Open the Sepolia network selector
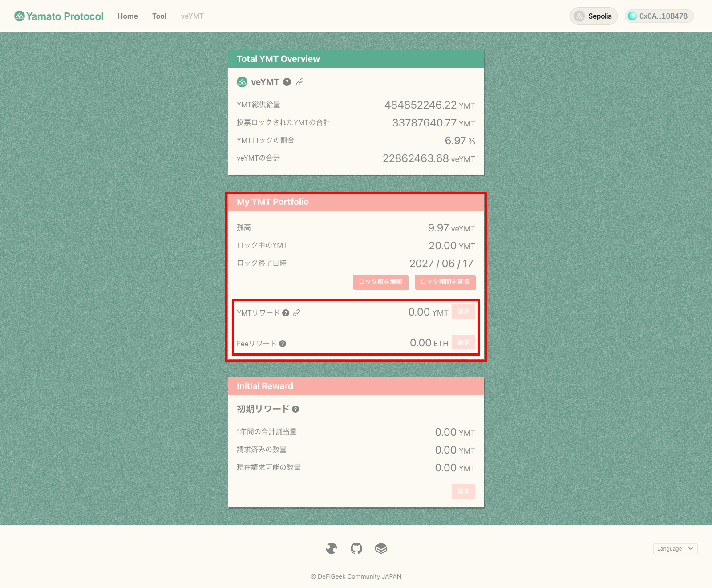 pos(593,16)
